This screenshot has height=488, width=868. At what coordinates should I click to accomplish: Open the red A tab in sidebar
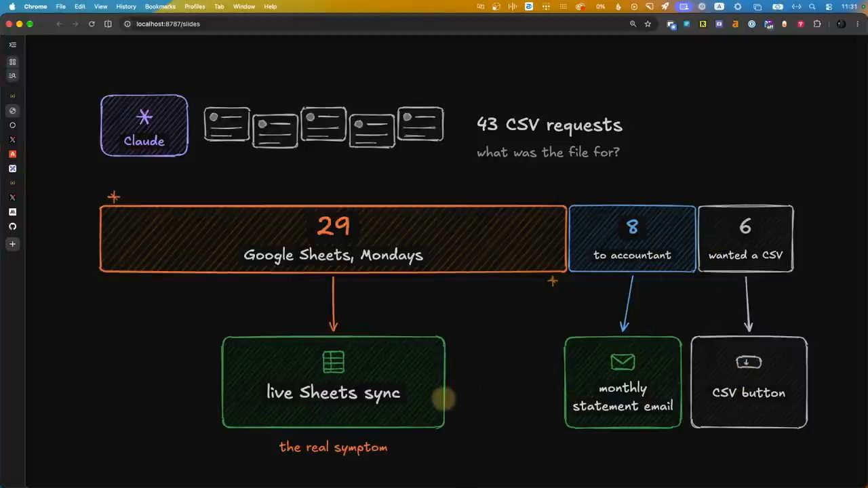[12, 154]
